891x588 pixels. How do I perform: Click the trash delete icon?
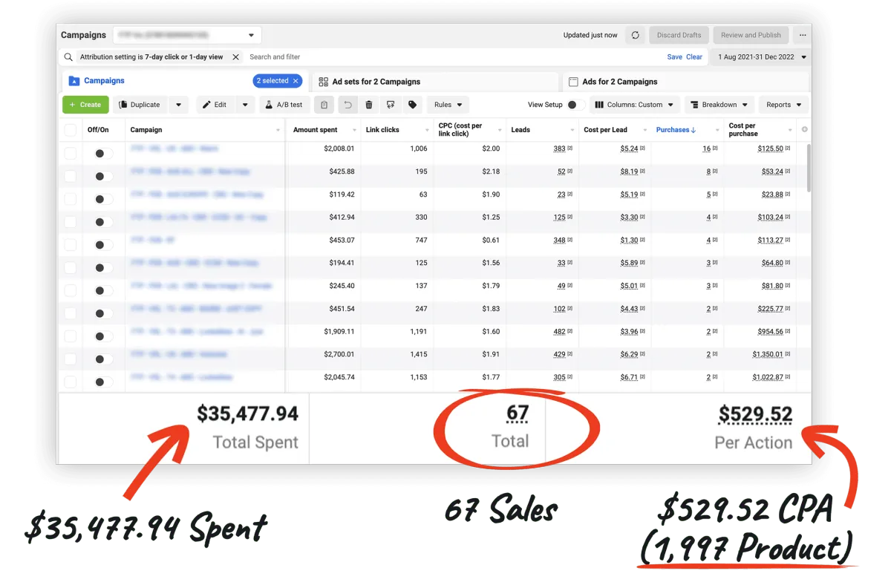[x=369, y=105]
